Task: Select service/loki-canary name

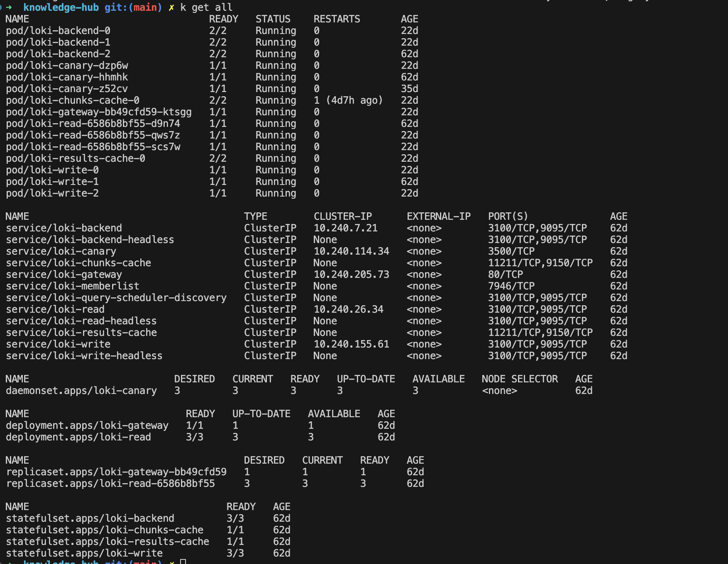Action: coord(61,251)
